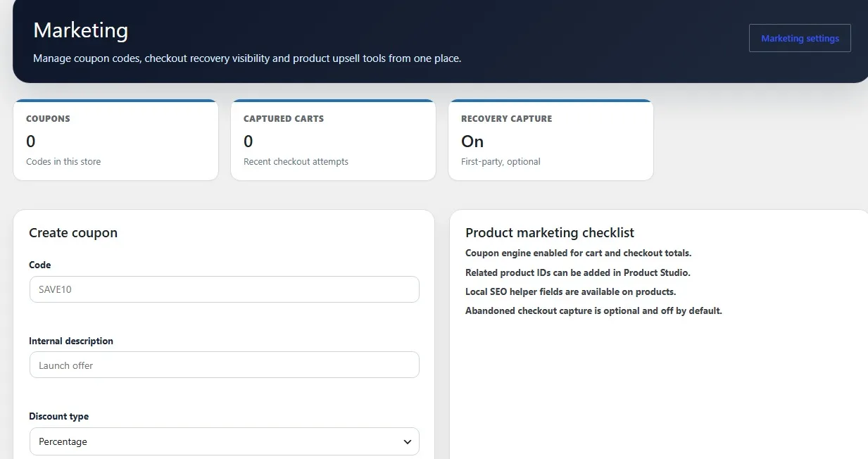Click "Related product IDs" checklist line
The width and height of the screenshot is (868, 459).
578,272
